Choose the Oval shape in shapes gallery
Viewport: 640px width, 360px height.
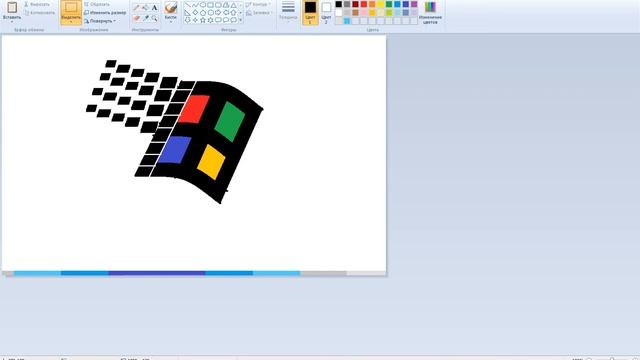203,5
